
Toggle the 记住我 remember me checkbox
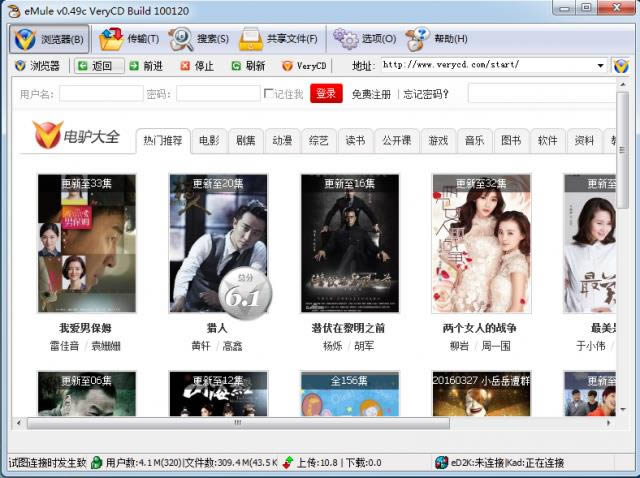268,93
